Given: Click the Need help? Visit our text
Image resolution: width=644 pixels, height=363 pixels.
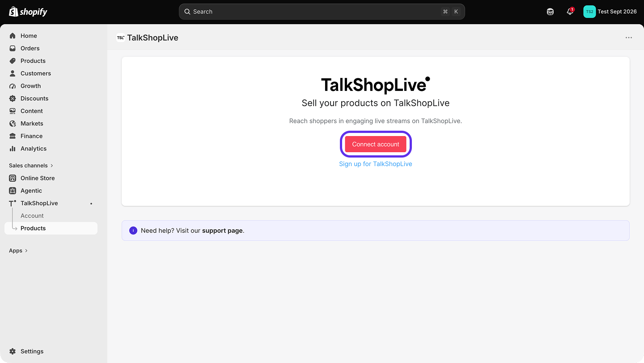Looking at the screenshot, I should click(x=170, y=231).
